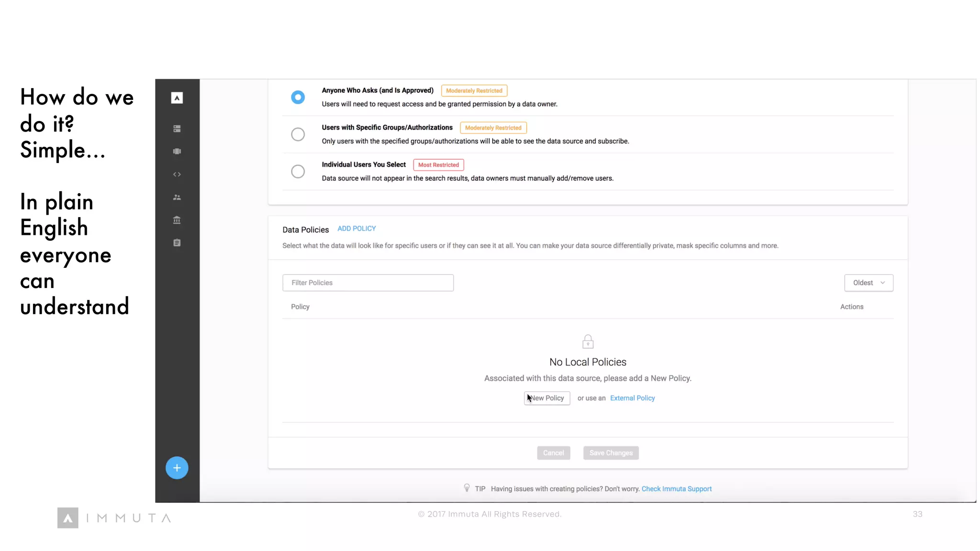Select Anyone Who Asks (and Is Approved) option
Viewport: 980px width, 551px height.
[x=298, y=97]
